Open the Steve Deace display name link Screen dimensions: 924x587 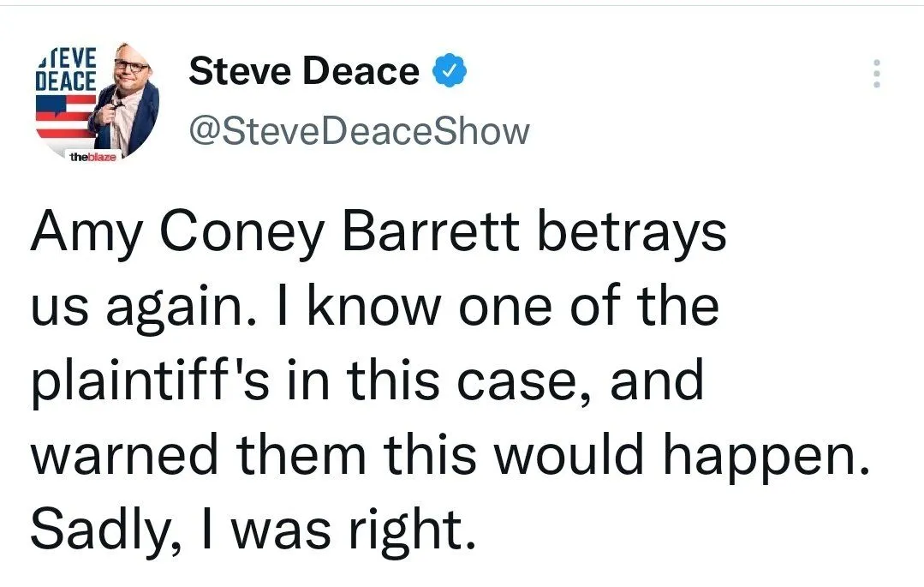tap(303, 72)
